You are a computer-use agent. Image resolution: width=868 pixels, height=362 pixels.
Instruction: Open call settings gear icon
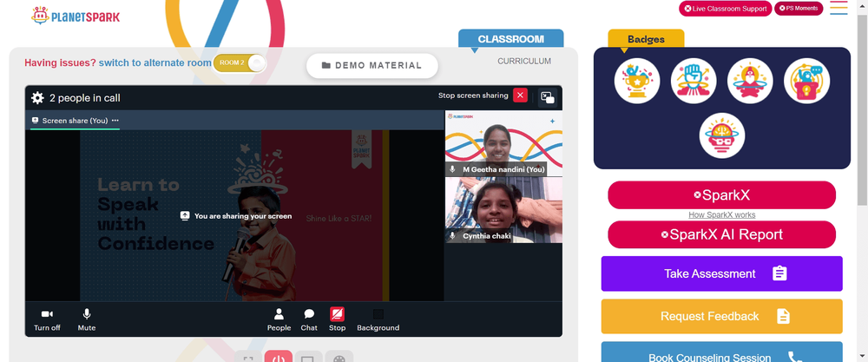[37, 98]
